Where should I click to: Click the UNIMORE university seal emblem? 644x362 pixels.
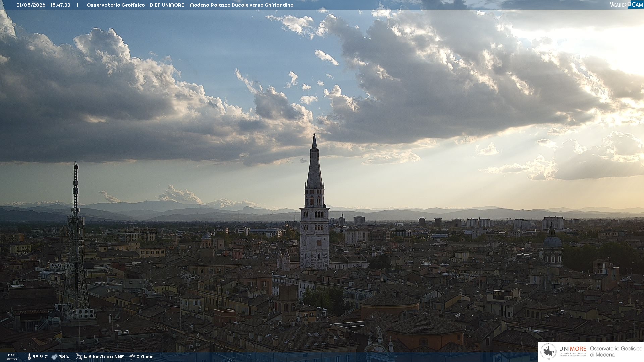coord(548,352)
